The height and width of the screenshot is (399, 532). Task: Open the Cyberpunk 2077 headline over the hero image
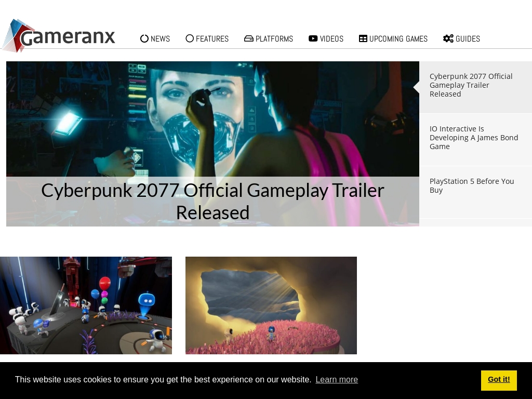click(212, 202)
